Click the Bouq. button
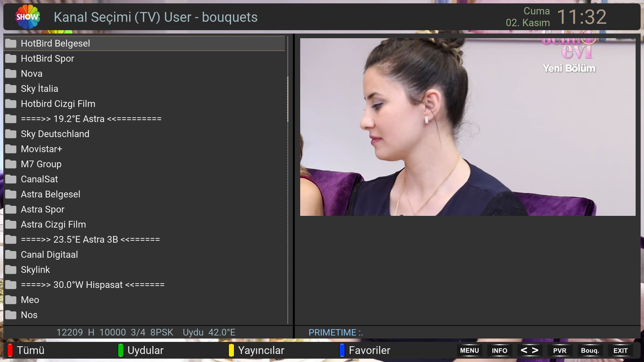Viewport: 644px width, 362px height. click(590, 351)
